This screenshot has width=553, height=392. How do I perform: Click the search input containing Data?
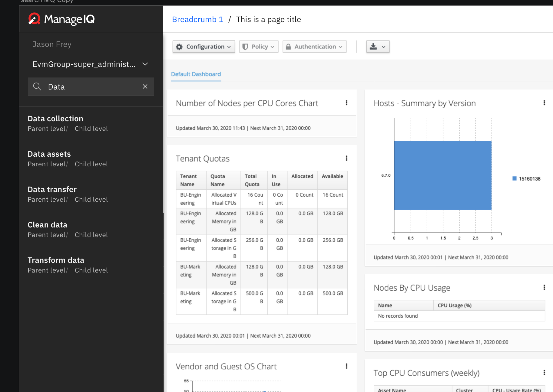[x=91, y=87]
